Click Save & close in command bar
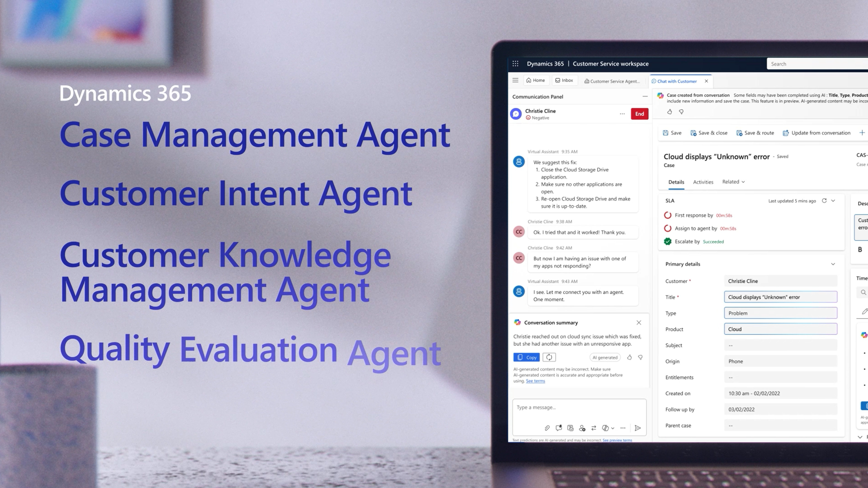 click(x=709, y=133)
